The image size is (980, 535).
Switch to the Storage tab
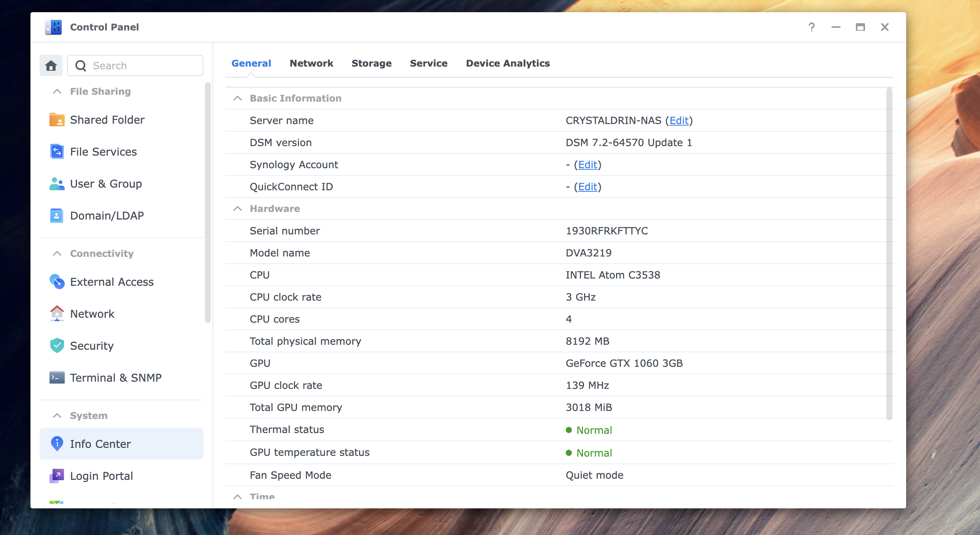(x=371, y=63)
